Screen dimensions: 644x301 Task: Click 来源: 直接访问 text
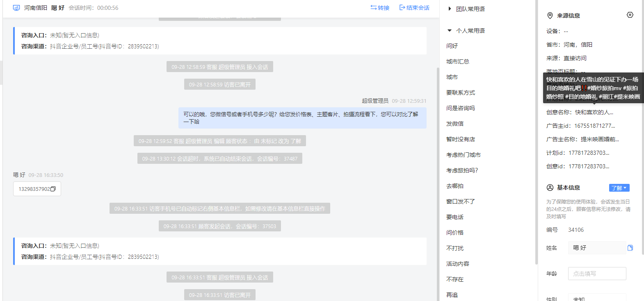coord(566,58)
